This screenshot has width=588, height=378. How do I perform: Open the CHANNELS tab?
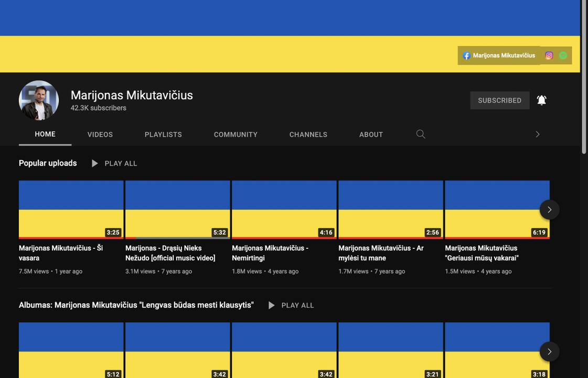[308, 134]
